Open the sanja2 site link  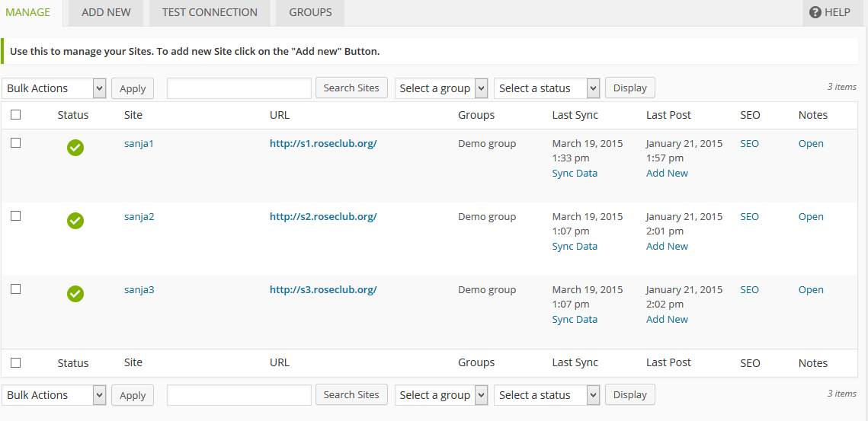click(x=139, y=216)
